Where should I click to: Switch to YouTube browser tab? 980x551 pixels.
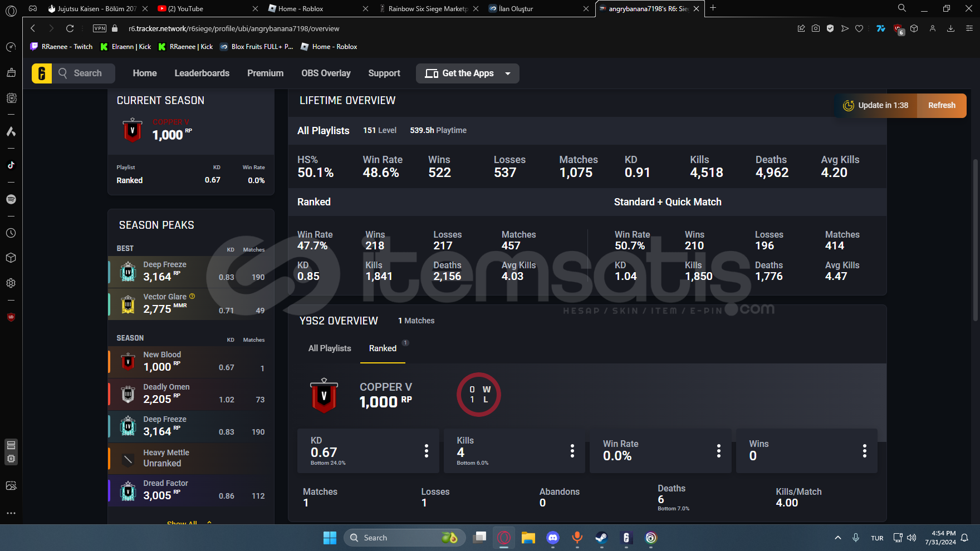pyautogui.click(x=207, y=8)
